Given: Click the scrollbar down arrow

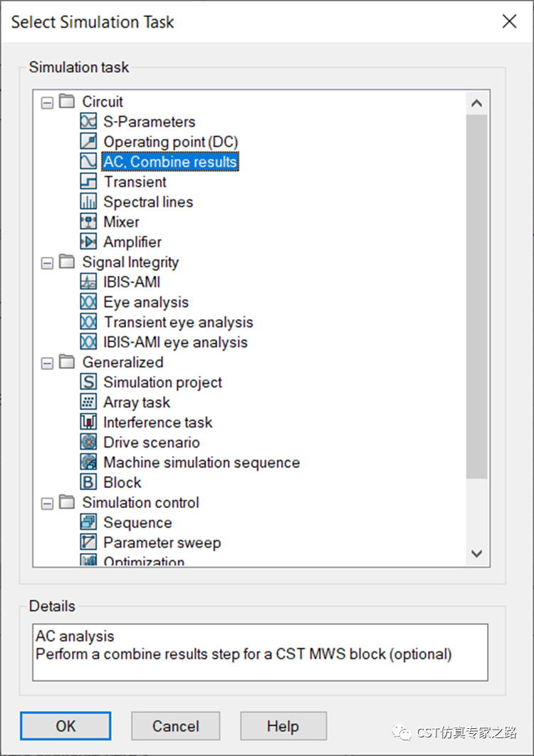Looking at the screenshot, I should click(476, 554).
